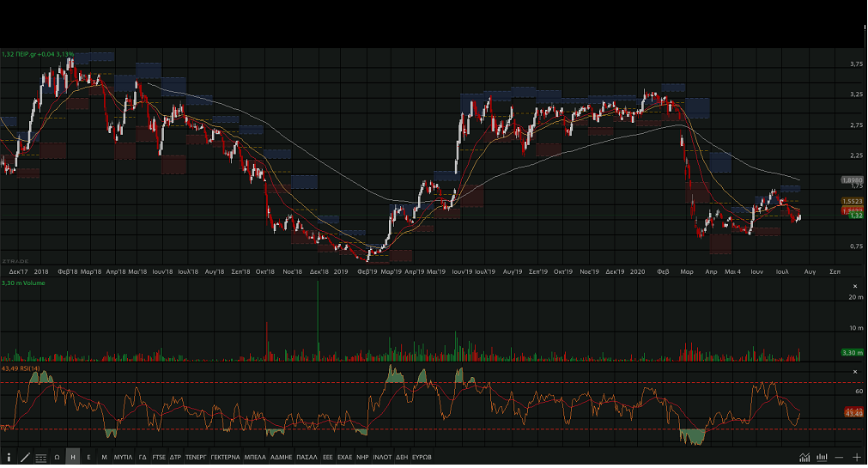
Task: Click the 1,32 current price marker
Action: pyautogui.click(x=855, y=216)
